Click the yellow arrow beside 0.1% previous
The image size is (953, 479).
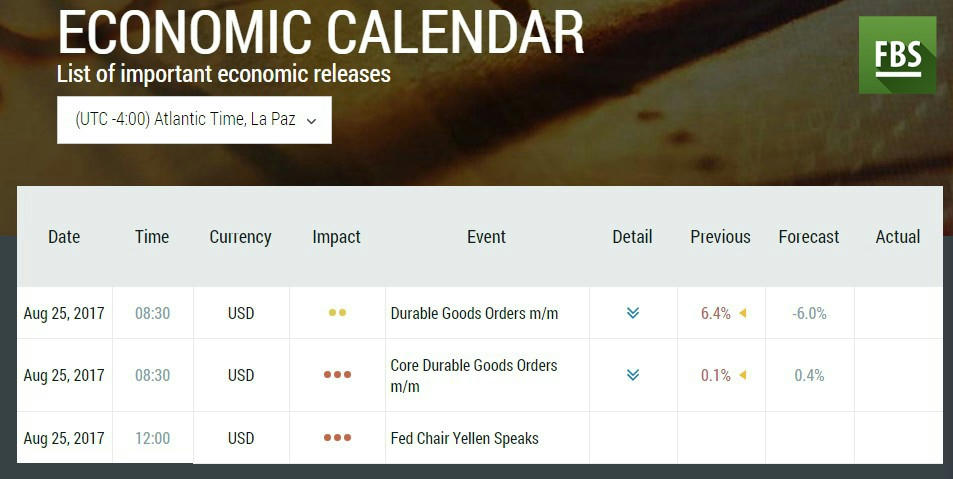742,376
